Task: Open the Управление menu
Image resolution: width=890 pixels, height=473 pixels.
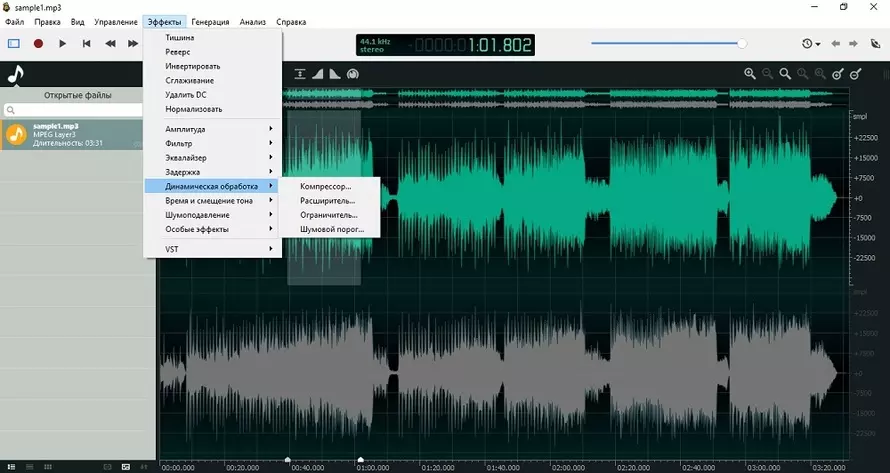Action: (116, 22)
